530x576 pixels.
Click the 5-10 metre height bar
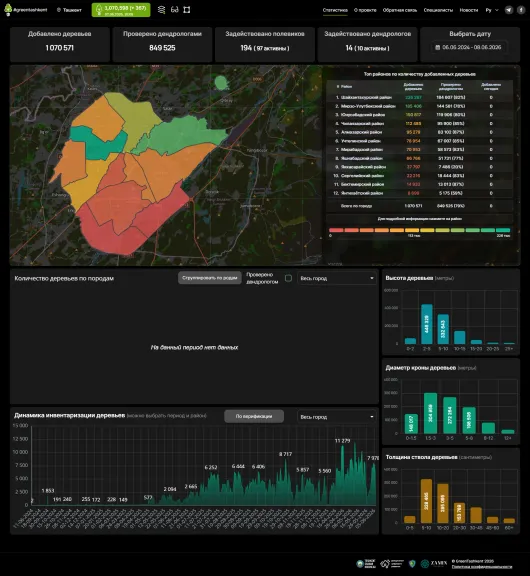[443, 329]
